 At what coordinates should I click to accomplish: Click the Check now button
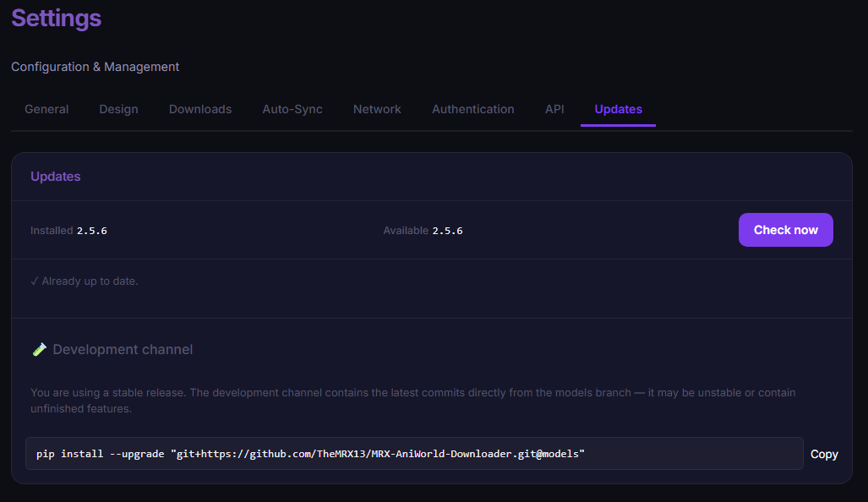click(x=785, y=230)
